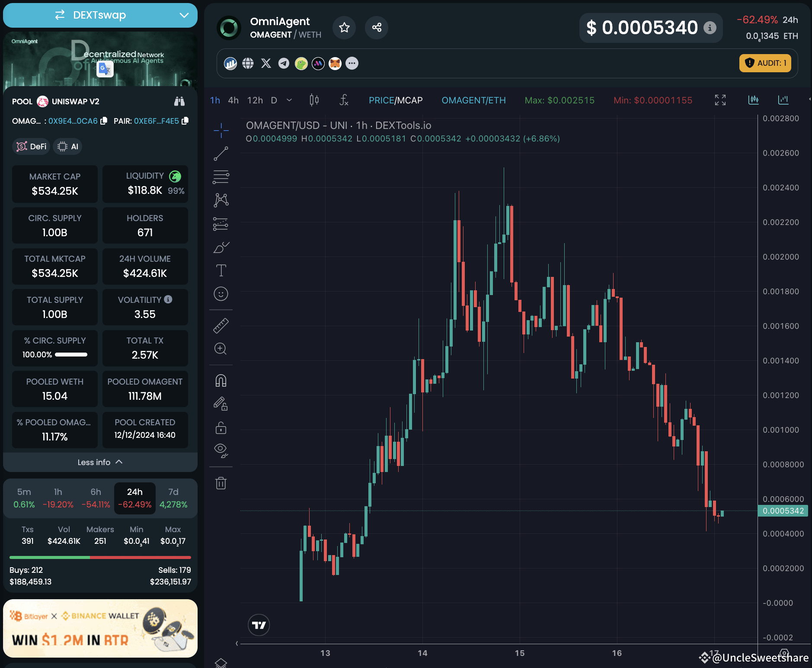
Task: Collapse details with Less info
Action: [100, 462]
